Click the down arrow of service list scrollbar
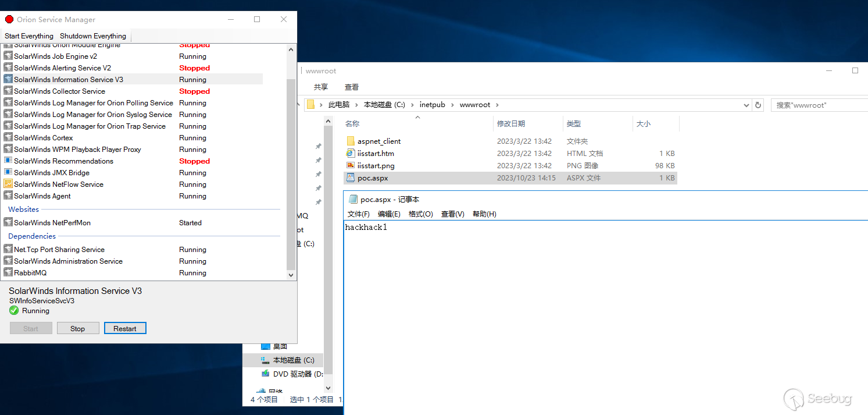Screen dimensions: 868x415 291,275
